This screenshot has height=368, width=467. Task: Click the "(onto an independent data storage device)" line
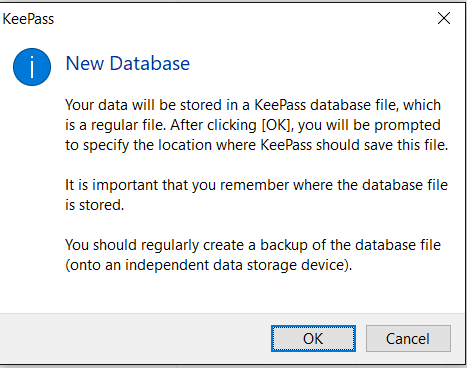[209, 265]
